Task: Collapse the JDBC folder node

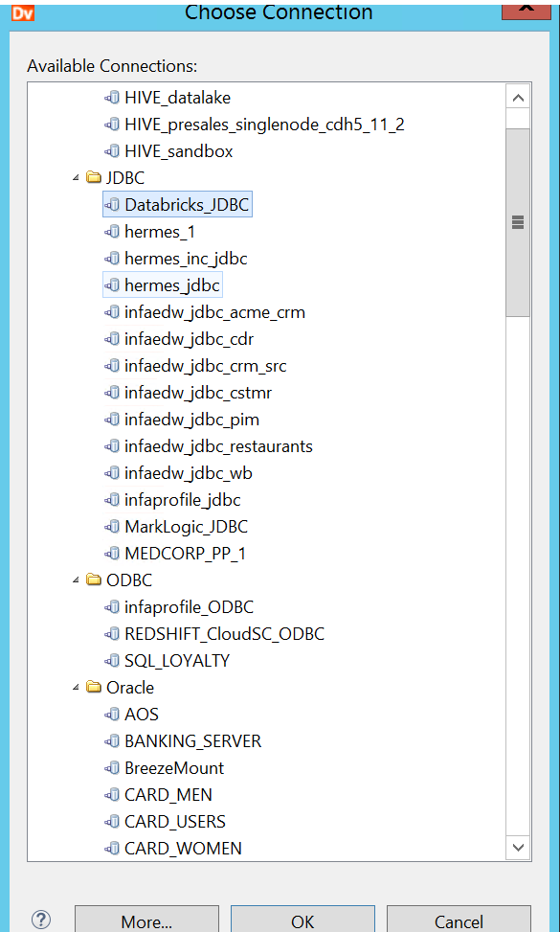Action: (76, 178)
